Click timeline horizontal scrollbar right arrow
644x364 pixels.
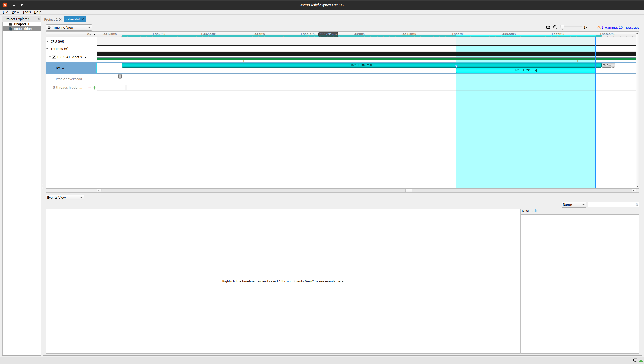[x=634, y=191]
